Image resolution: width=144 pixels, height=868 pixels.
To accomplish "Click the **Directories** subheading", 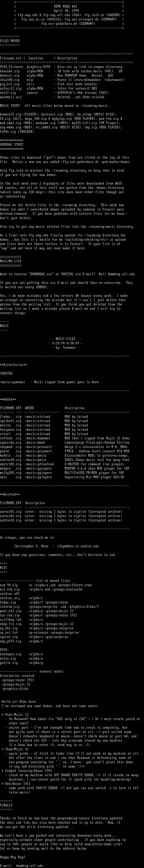I will tap(13, 365).
